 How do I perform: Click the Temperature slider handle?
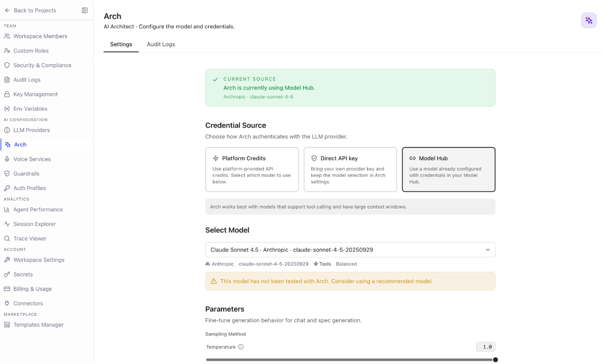[x=495, y=360]
